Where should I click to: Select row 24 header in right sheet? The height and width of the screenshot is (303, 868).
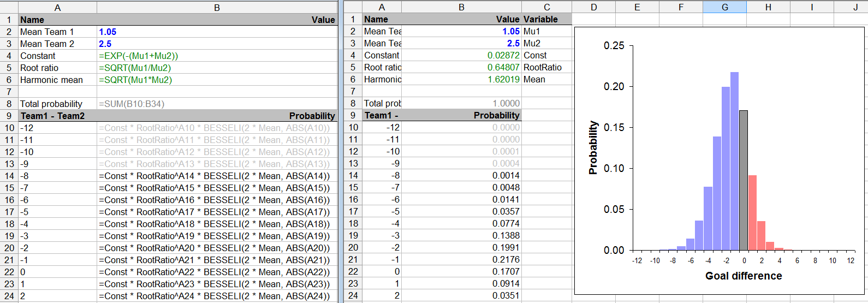(x=353, y=295)
